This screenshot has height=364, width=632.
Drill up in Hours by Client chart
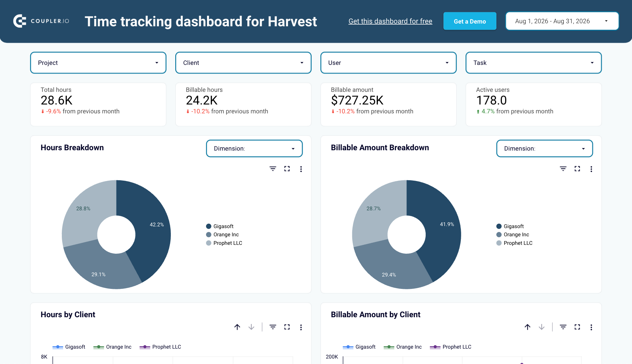click(x=237, y=327)
